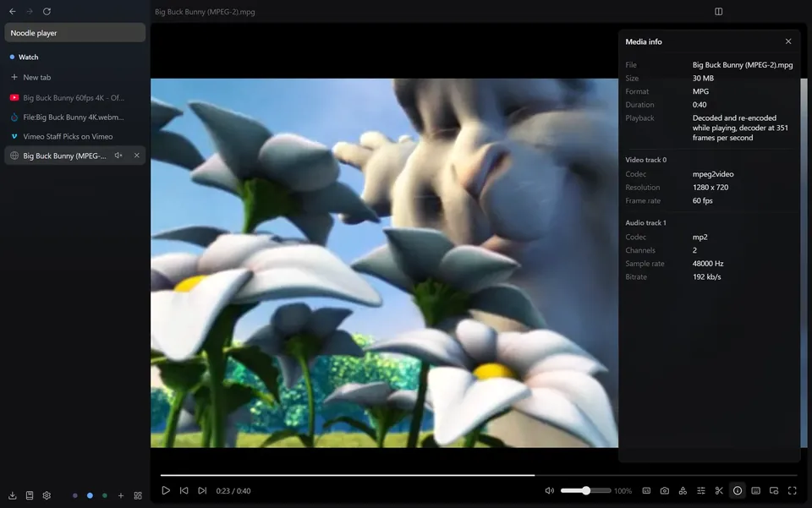This screenshot has height=508, width=812.
Task: Select the 1280 x 720 resolution value
Action: point(710,188)
